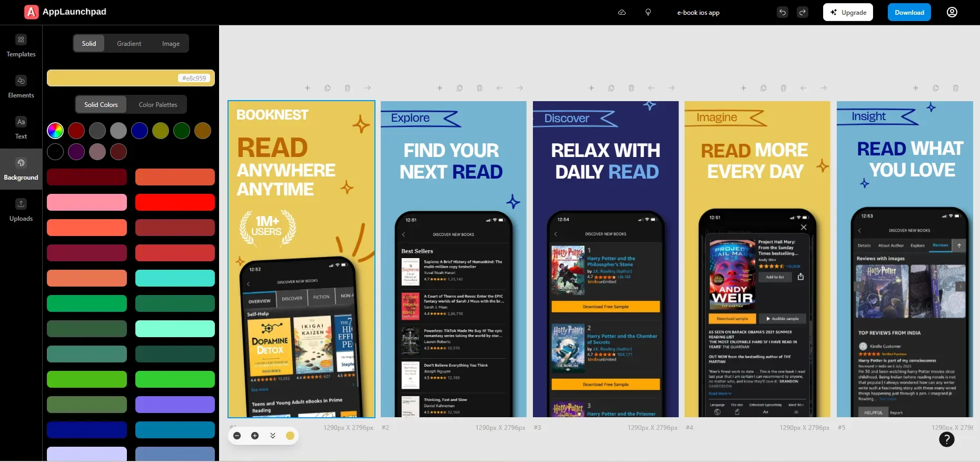Click the lightbulb tips icon
Image resolution: width=980 pixels, height=462 pixels.
pos(648,12)
